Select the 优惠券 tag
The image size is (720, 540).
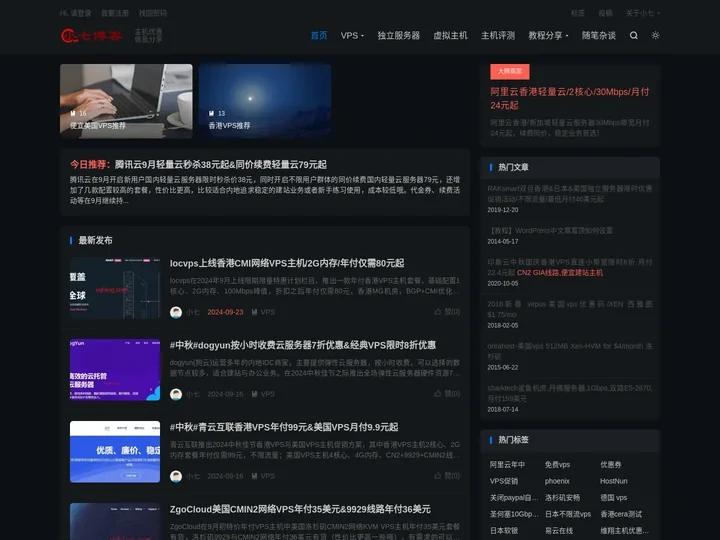tap(611, 465)
